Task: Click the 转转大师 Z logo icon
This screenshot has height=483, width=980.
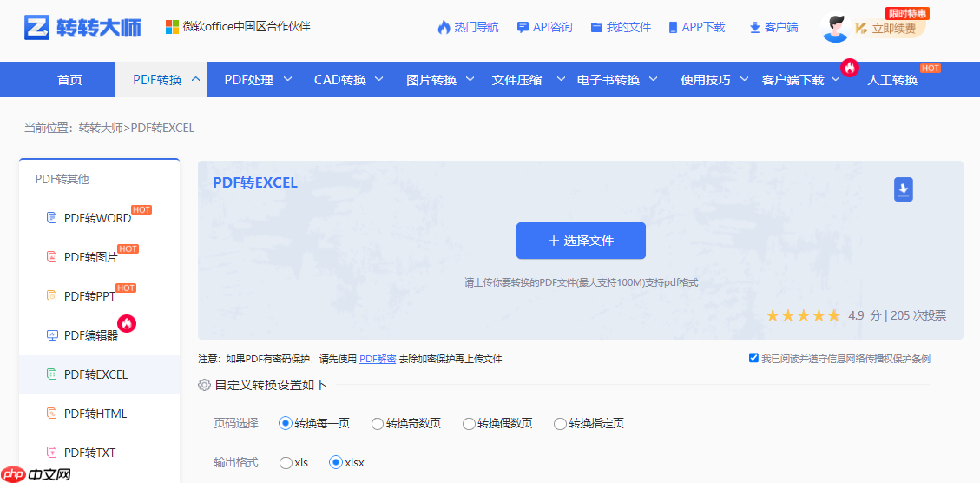Action: [x=36, y=27]
